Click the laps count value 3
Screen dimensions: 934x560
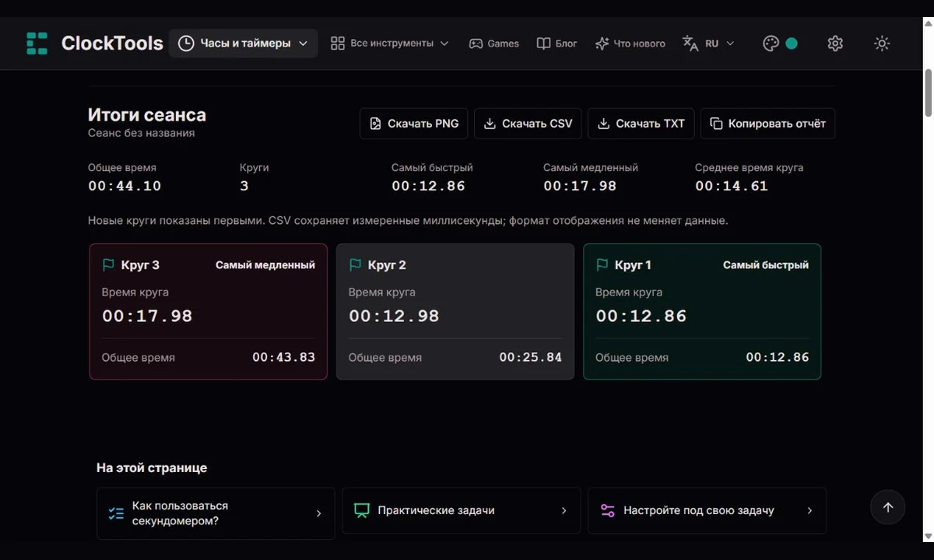244,186
